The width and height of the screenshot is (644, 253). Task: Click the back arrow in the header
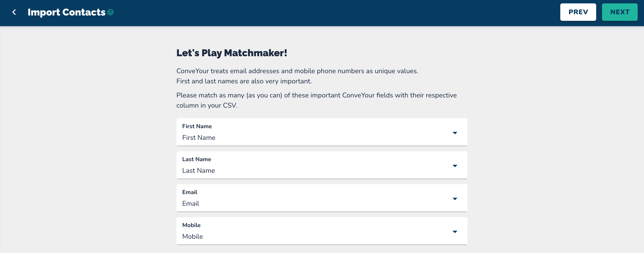coord(14,12)
